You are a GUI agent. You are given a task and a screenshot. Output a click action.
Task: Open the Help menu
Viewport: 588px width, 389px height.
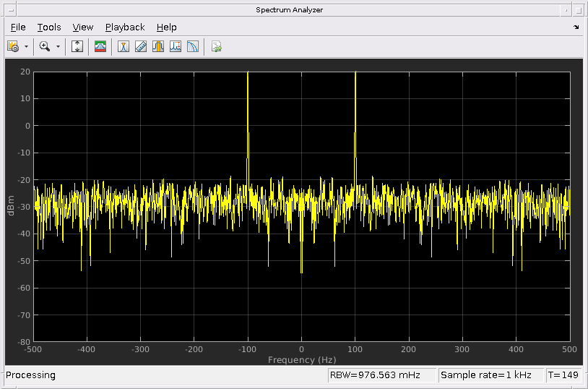[166, 27]
